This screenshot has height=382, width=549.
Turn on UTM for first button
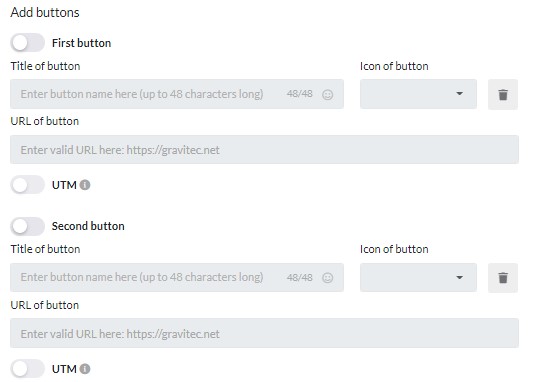pyautogui.click(x=27, y=185)
